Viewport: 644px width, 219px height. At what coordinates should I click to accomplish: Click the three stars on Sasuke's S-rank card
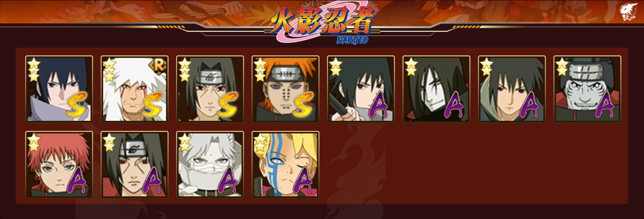34,70
